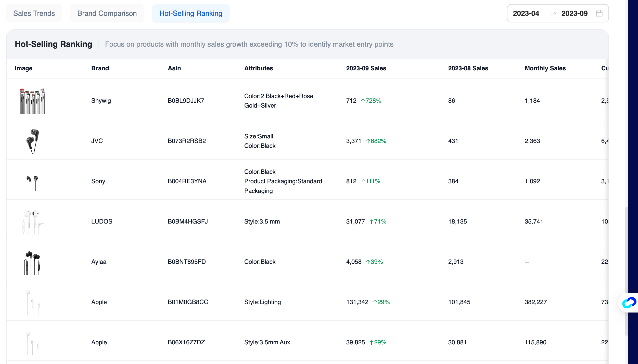Open the Shywig earphones product thumbnail
This screenshot has width=638, height=364.
point(32,101)
